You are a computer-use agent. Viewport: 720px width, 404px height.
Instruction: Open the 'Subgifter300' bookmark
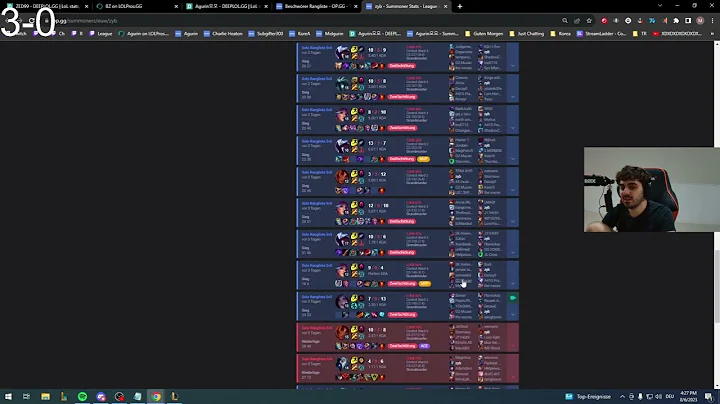pos(266,34)
